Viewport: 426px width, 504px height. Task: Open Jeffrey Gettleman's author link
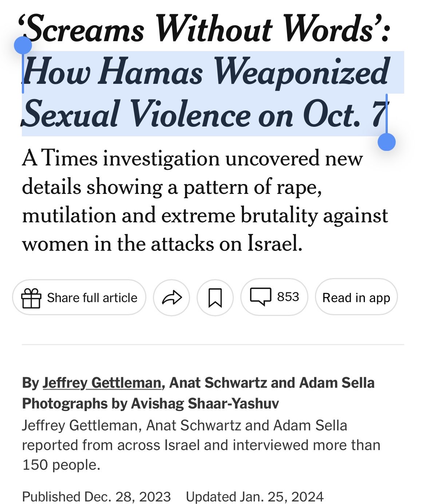tap(102, 383)
